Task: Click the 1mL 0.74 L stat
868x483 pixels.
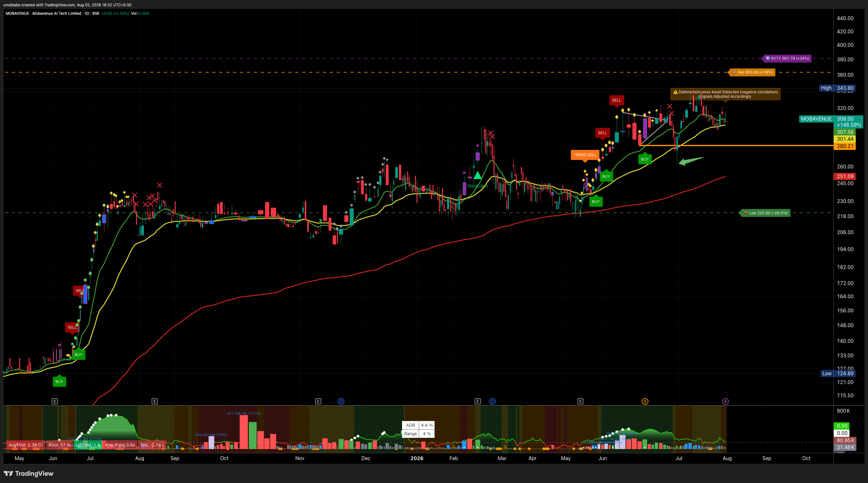Action: tap(152, 445)
